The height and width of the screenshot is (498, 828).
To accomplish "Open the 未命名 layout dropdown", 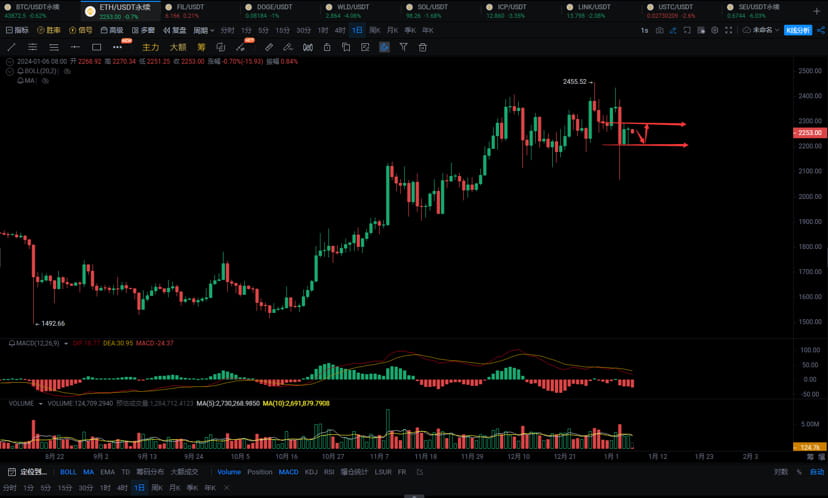I will (761, 31).
